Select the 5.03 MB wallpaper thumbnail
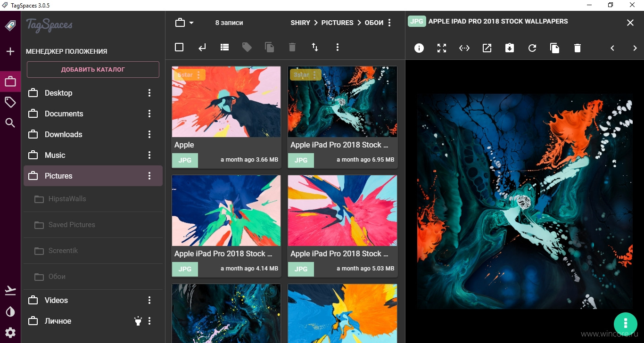Viewport: 644px width, 343px height. tap(342, 211)
